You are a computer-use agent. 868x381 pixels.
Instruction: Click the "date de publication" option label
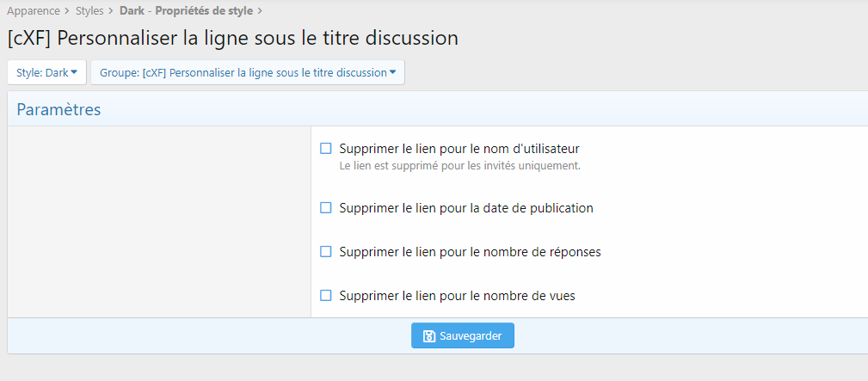coord(466,208)
